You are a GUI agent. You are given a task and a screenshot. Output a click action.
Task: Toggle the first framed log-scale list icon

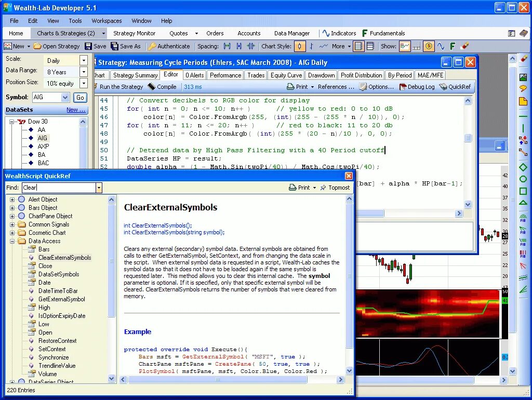tap(358, 46)
